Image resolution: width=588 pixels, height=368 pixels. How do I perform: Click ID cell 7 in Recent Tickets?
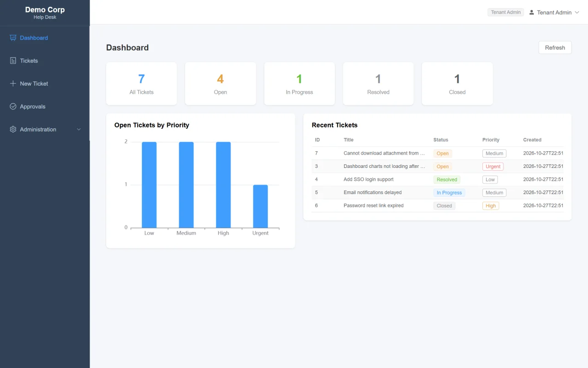317,153
